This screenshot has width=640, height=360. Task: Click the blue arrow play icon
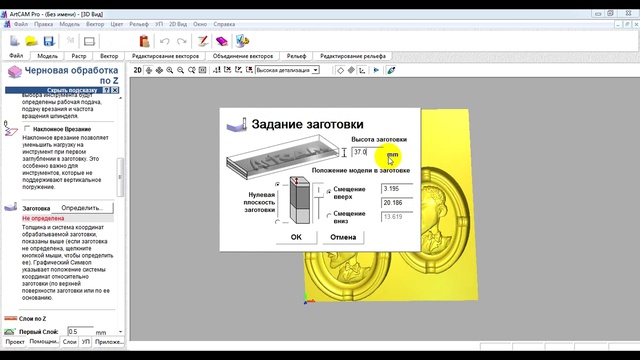tap(376, 70)
